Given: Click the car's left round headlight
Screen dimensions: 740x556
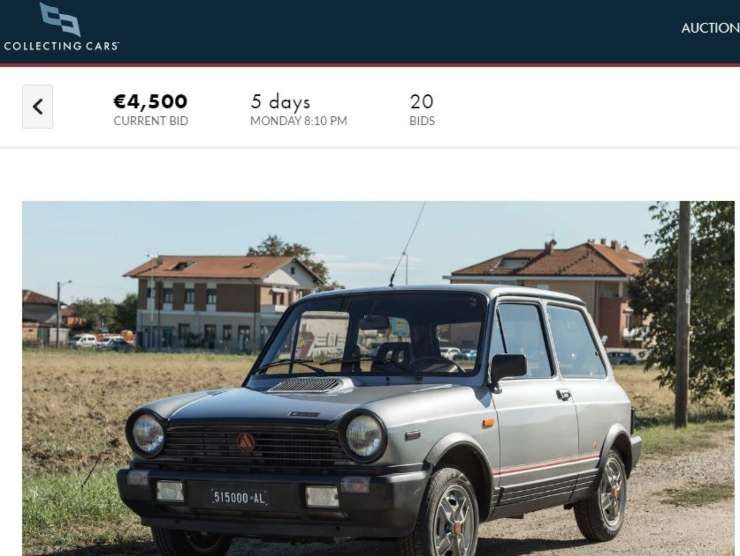Looking at the screenshot, I should click(147, 434).
